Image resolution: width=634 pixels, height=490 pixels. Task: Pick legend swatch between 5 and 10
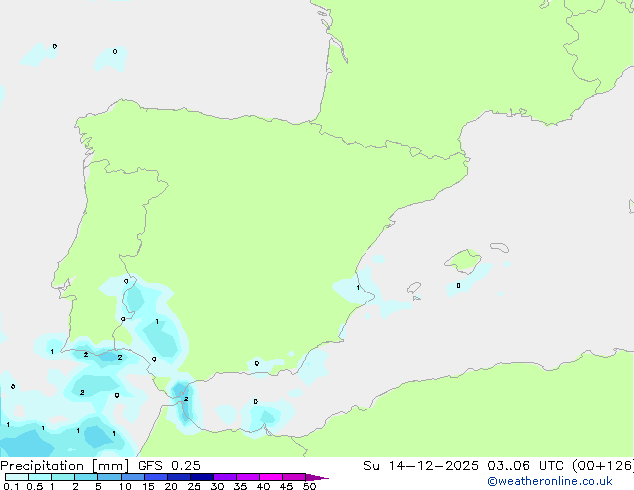pyautogui.click(x=110, y=478)
